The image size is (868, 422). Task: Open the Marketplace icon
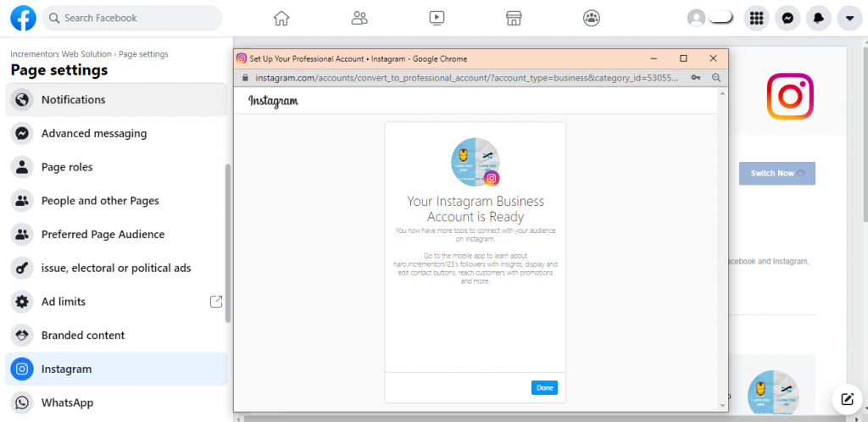click(x=515, y=19)
